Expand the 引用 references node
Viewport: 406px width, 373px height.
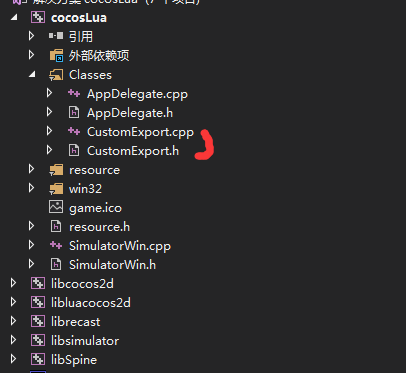[31, 36]
